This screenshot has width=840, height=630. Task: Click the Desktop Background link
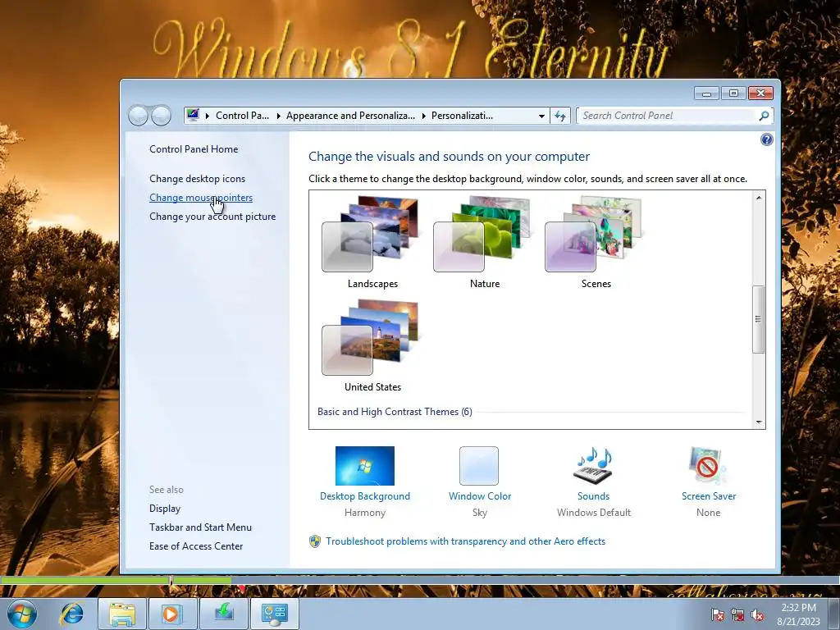point(365,496)
